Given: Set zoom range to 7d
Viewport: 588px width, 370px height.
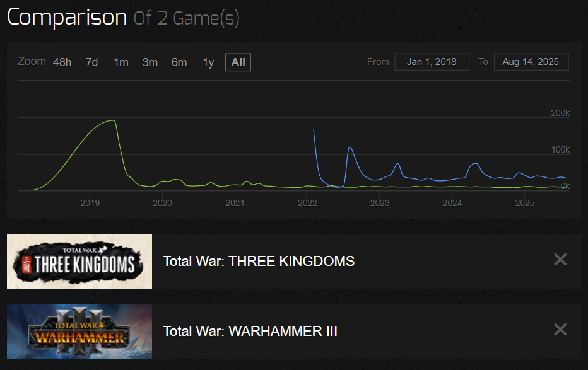Looking at the screenshot, I should (x=92, y=62).
